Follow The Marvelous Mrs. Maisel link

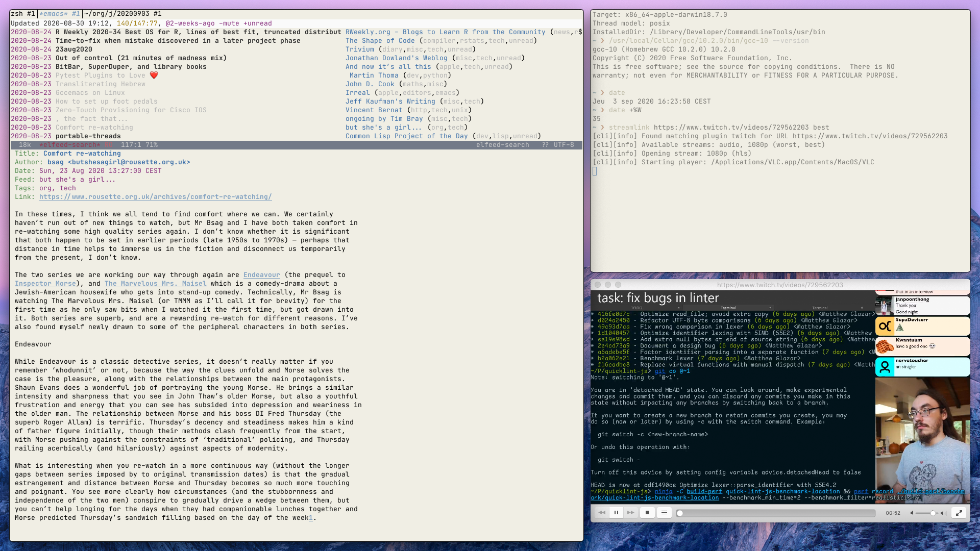click(155, 284)
